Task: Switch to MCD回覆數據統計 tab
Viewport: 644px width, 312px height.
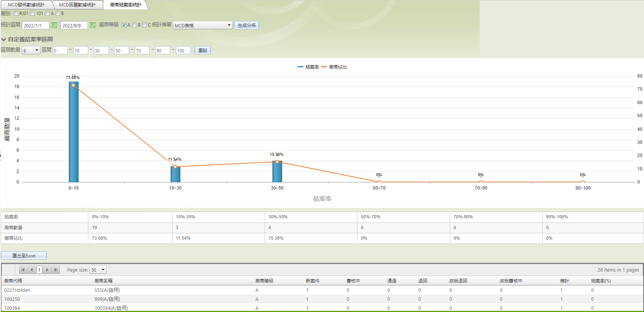Action: click(77, 5)
